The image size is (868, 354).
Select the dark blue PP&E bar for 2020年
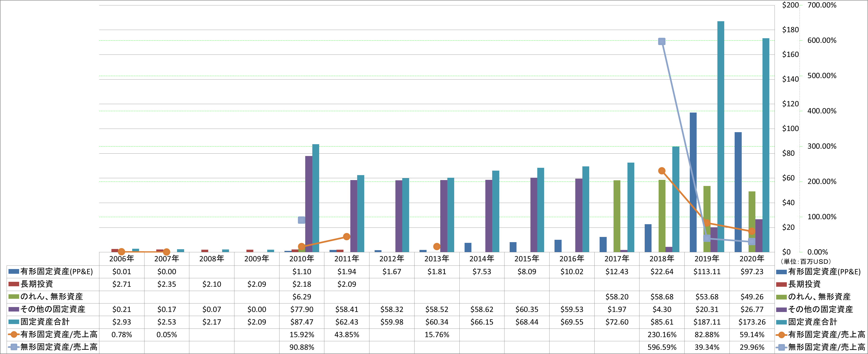tap(738, 192)
